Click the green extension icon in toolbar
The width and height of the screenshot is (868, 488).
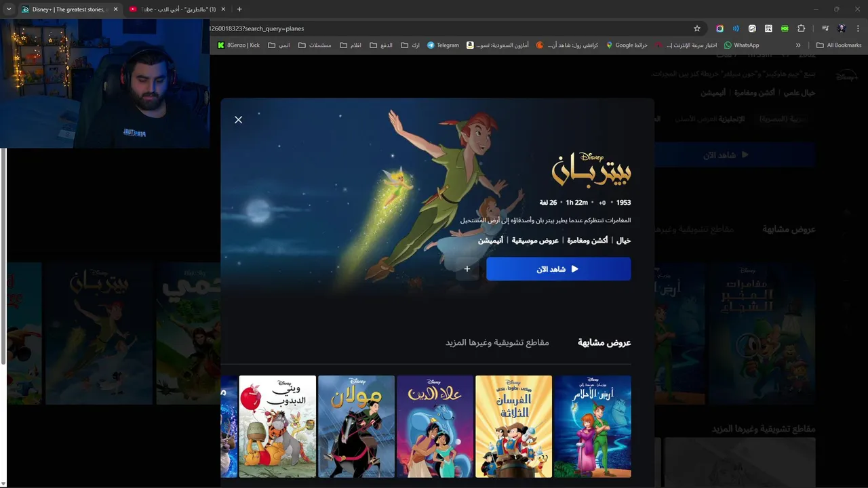[785, 28]
